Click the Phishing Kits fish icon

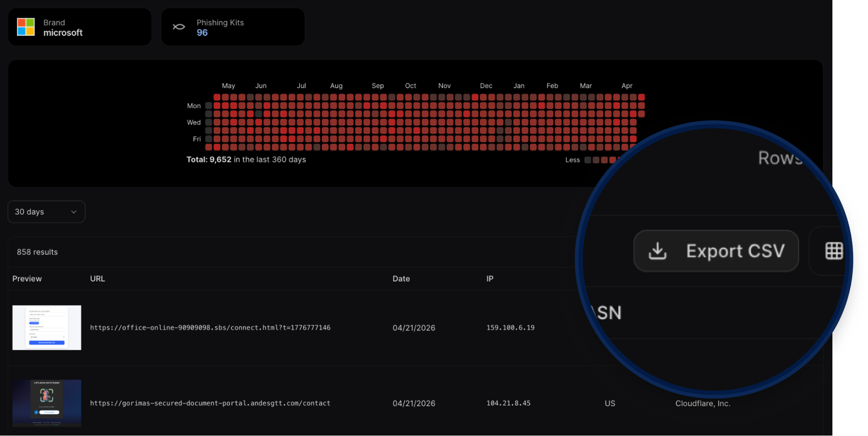(179, 27)
